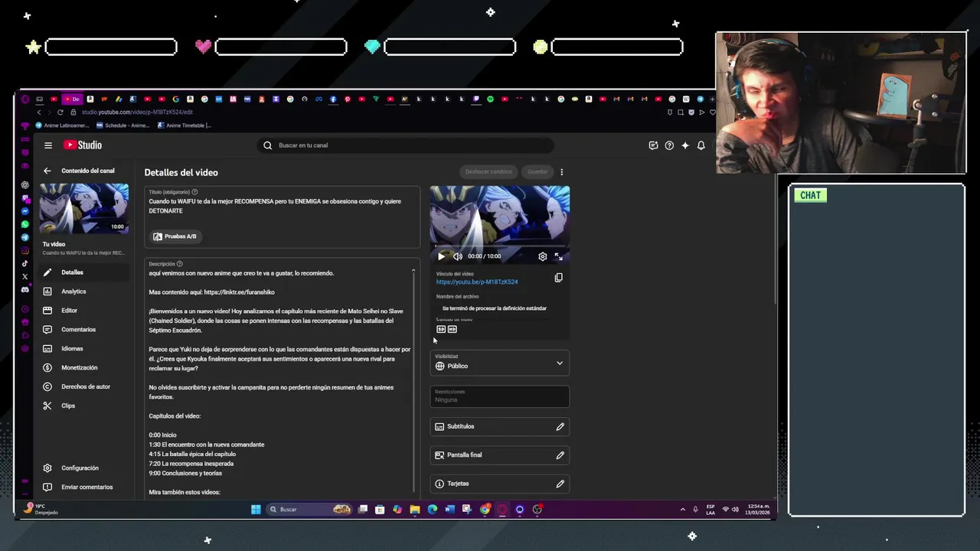Open the Windows Start menu

[256, 510]
